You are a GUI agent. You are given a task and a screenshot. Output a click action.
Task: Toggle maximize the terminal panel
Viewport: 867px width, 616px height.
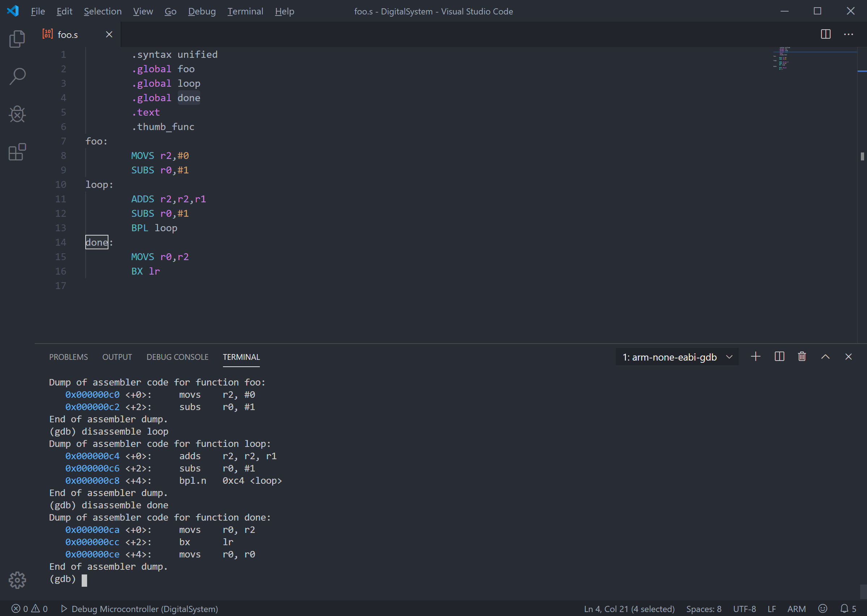click(825, 357)
